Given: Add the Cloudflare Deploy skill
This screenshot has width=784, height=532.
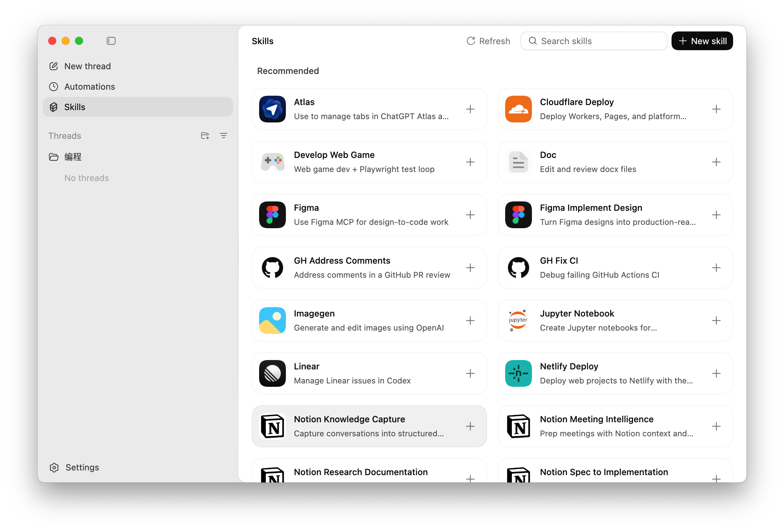Looking at the screenshot, I should (716, 109).
